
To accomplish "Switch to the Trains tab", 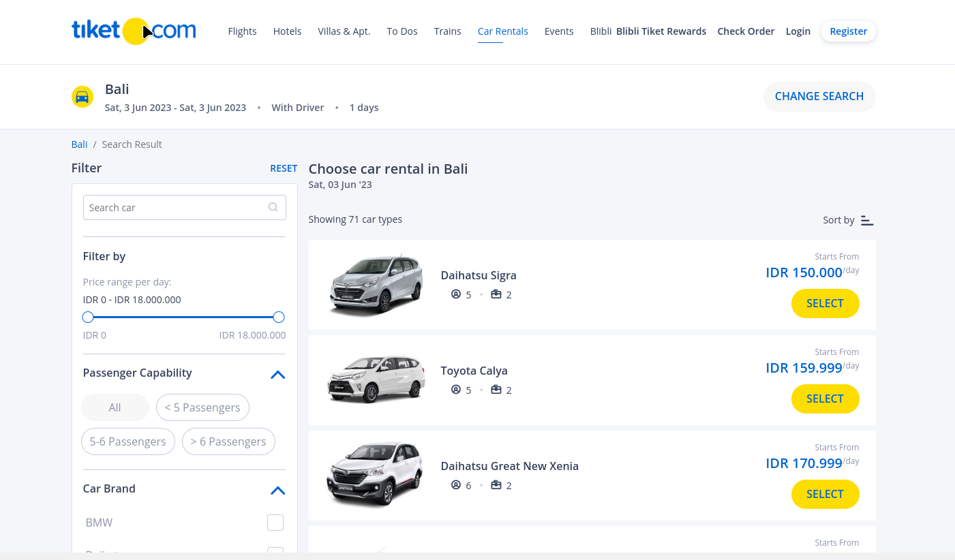I will [x=447, y=31].
